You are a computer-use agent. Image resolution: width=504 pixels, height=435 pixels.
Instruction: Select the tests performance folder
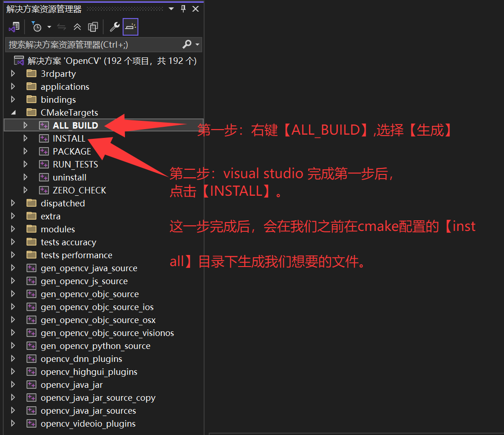tap(76, 255)
